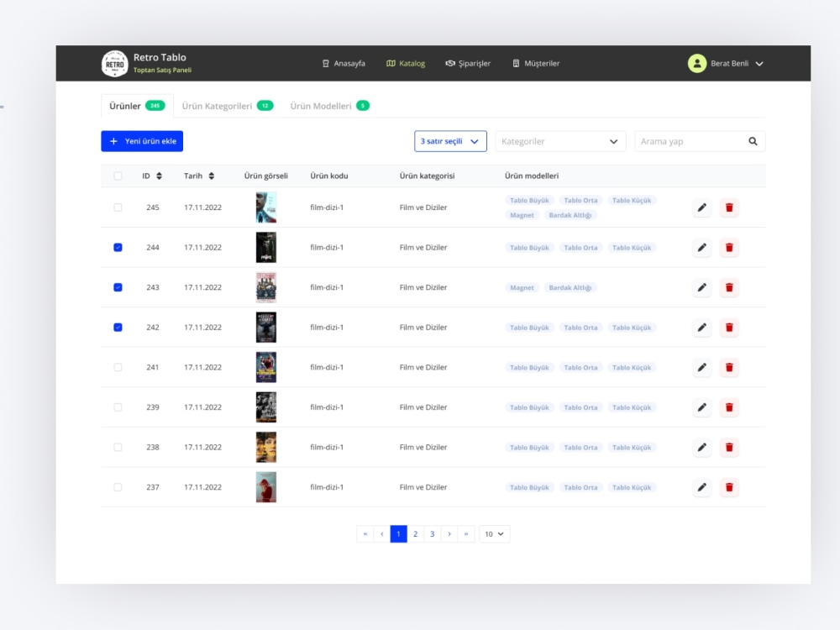The width and height of the screenshot is (840, 630).
Task: Click 'Bardak Altlığı' tag in row 245
Action: [x=570, y=215]
